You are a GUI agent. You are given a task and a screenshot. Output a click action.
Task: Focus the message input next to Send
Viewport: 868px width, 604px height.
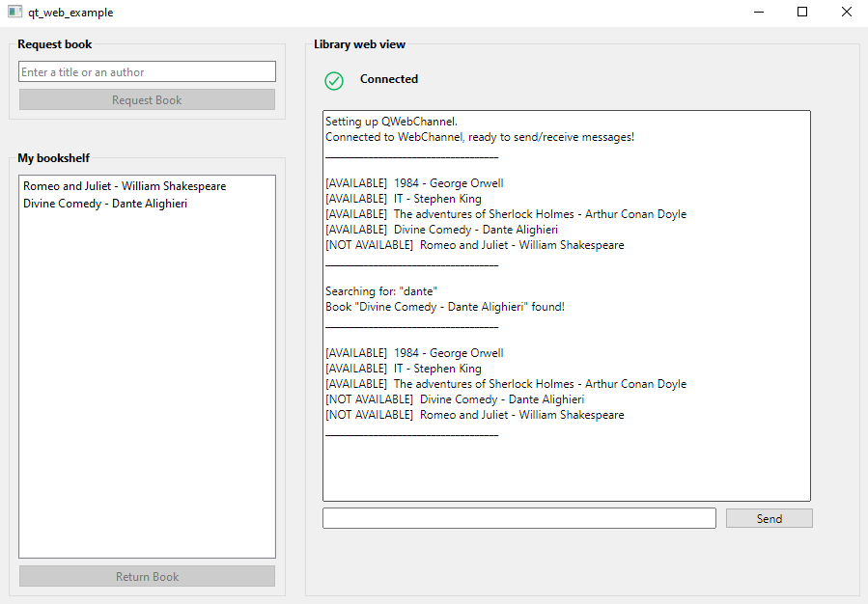point(519,518)
